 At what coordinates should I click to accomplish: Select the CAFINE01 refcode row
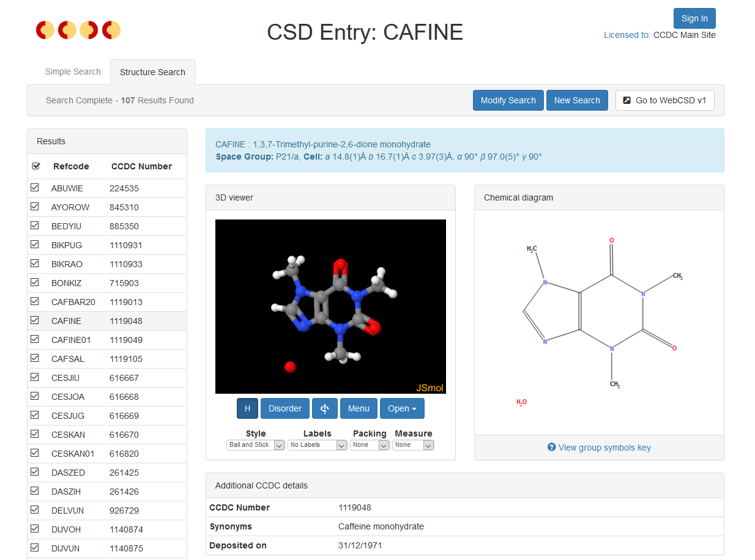71,339
